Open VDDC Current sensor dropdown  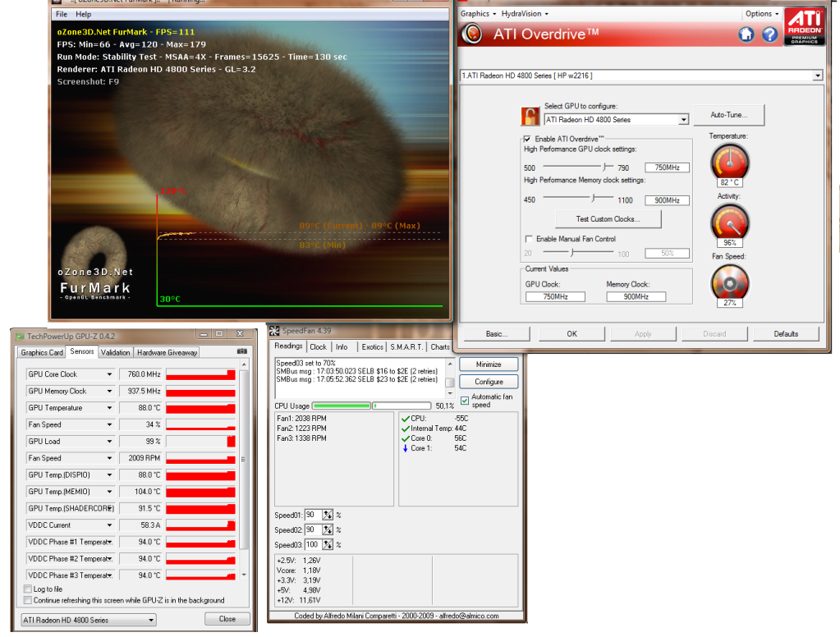[x=109, y=525]
